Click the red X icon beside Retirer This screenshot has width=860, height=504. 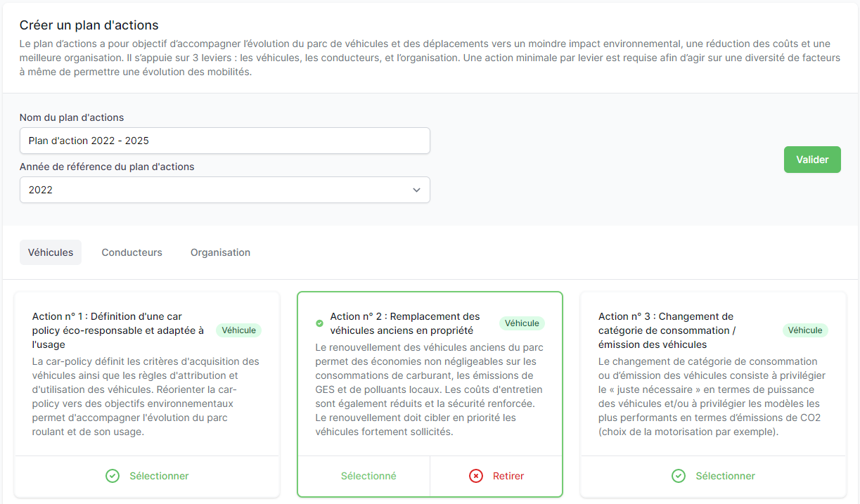tap(476, 476)
